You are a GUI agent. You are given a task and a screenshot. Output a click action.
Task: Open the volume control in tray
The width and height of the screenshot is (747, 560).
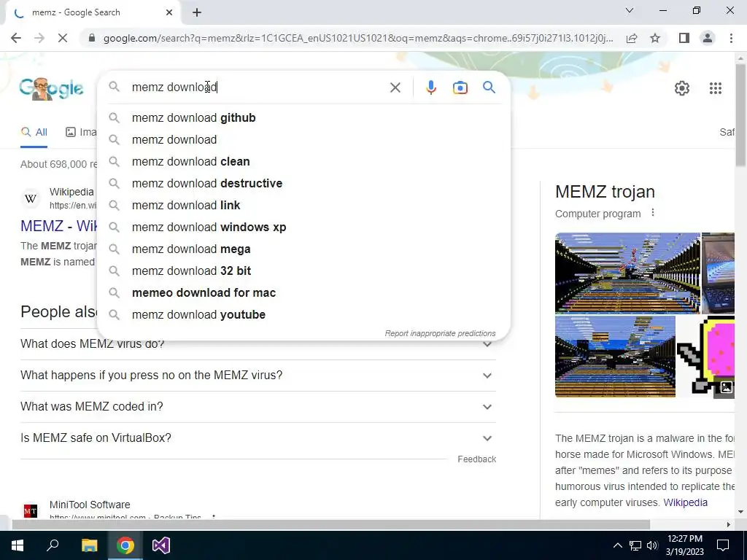[x=652, y=545]
